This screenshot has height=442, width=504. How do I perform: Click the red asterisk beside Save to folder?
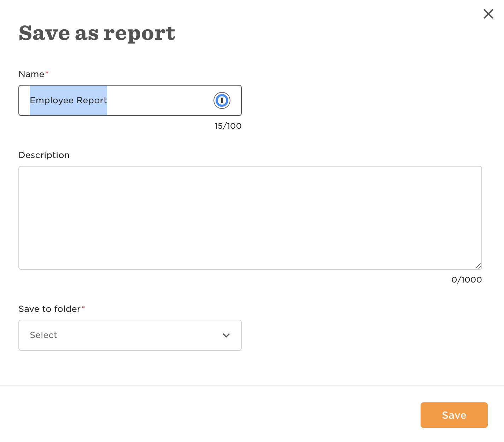click(x=83, y=307)
